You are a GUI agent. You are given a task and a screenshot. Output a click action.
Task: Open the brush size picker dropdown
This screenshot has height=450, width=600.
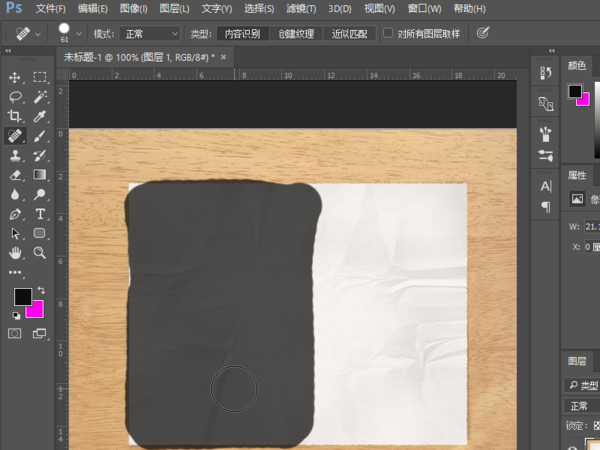(79, 34)
